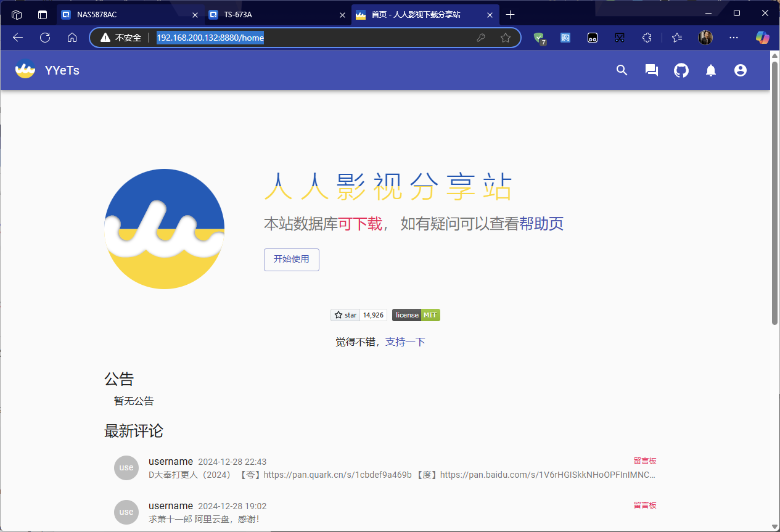This screenshot has width=780, height=532.
Task: Open the workspaces icon at top left
Action: click(16, 14)
